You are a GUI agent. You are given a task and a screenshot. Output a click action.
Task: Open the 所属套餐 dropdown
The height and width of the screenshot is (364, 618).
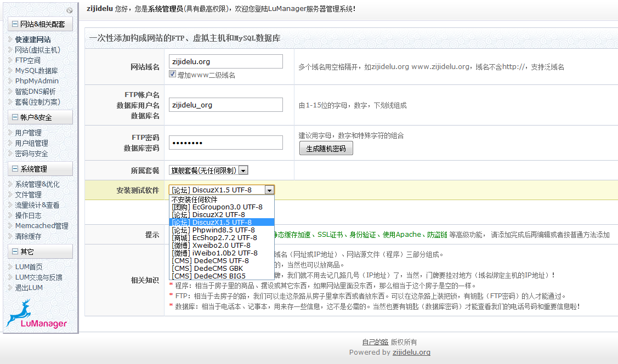243,170
